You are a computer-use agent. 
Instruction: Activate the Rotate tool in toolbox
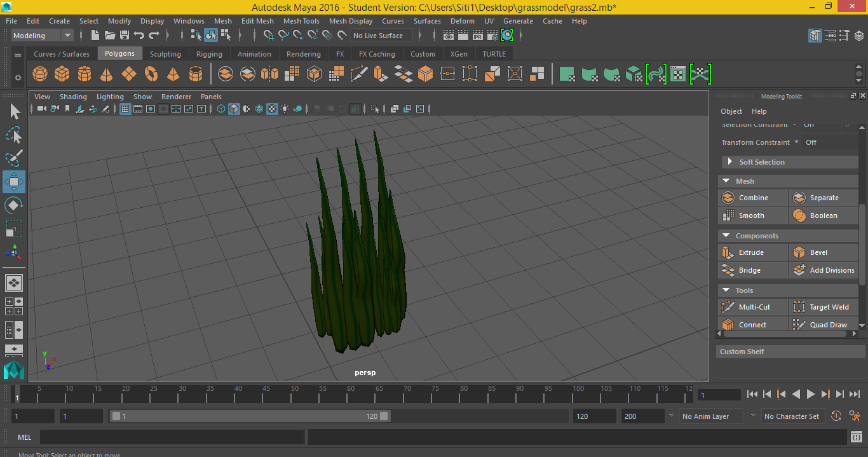point(14,205)
